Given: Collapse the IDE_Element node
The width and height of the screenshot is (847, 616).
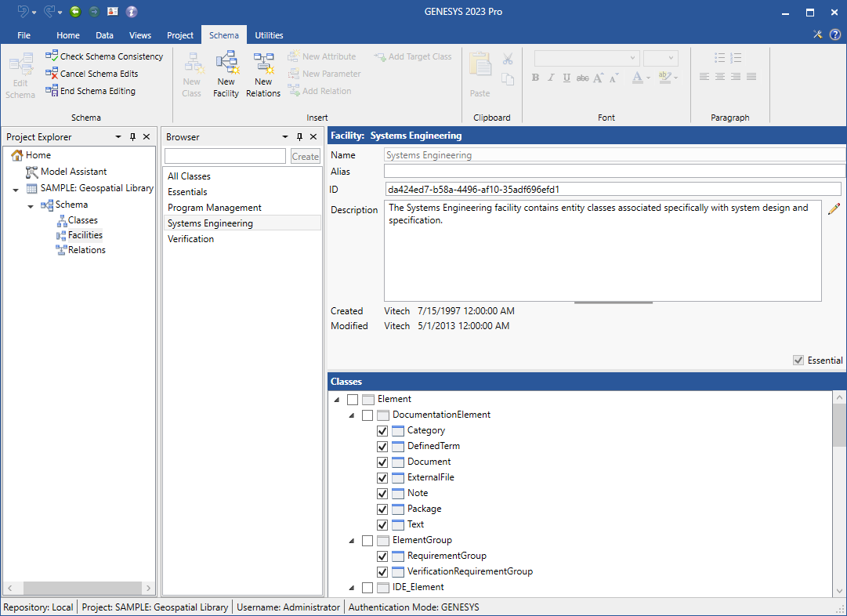Looking at the screenshot, I should click(352, 588).
